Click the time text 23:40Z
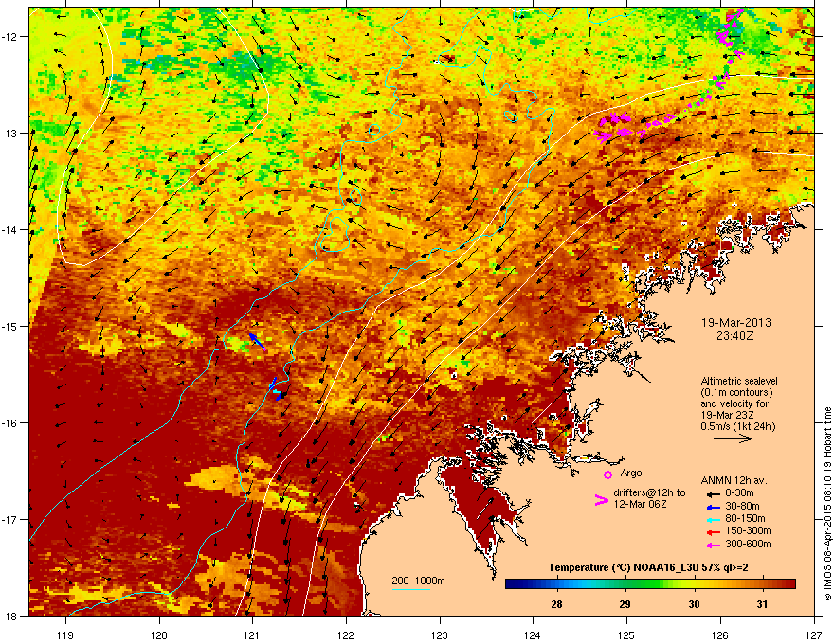The image size is (834, 644). coord(735,336)
